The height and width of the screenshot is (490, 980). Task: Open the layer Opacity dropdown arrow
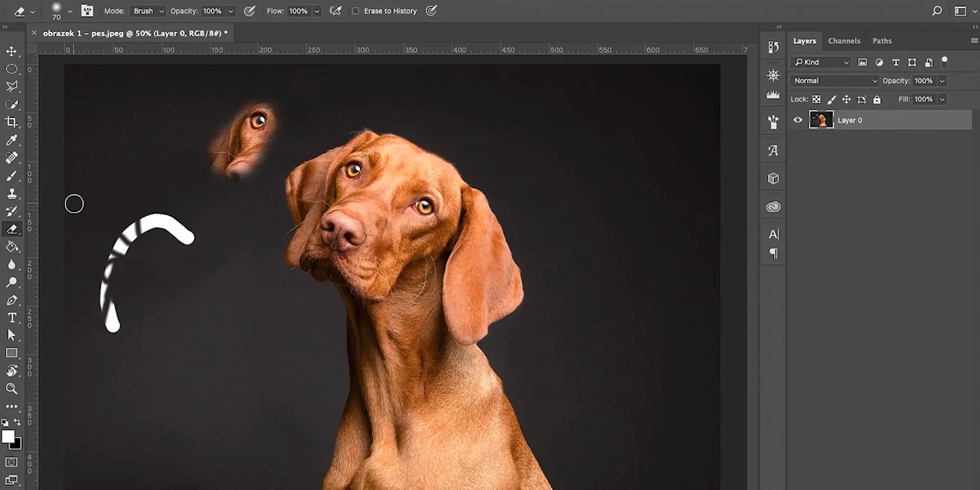[942, 81]
